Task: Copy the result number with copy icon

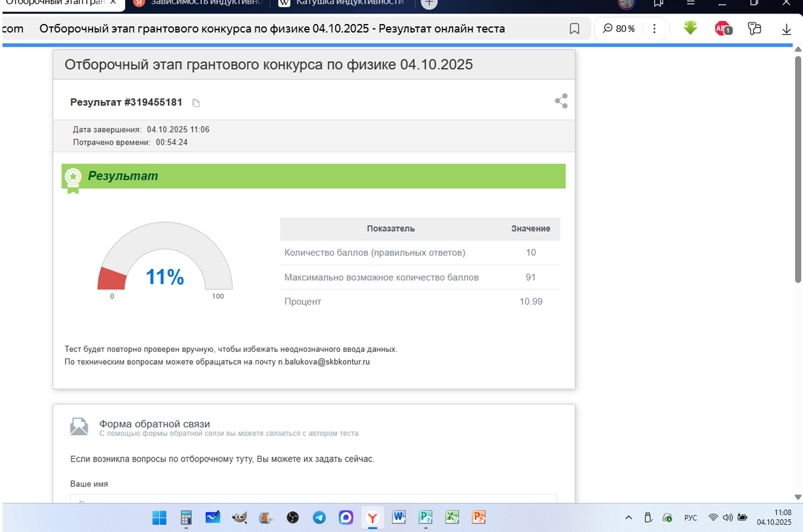Action: click(196, 103)
